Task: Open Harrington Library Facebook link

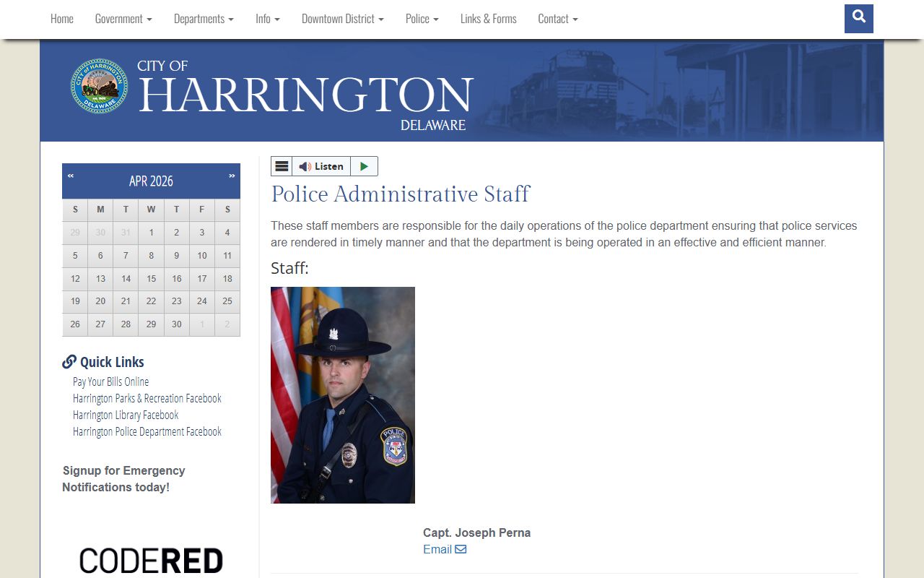Action: tap(126, 415)
